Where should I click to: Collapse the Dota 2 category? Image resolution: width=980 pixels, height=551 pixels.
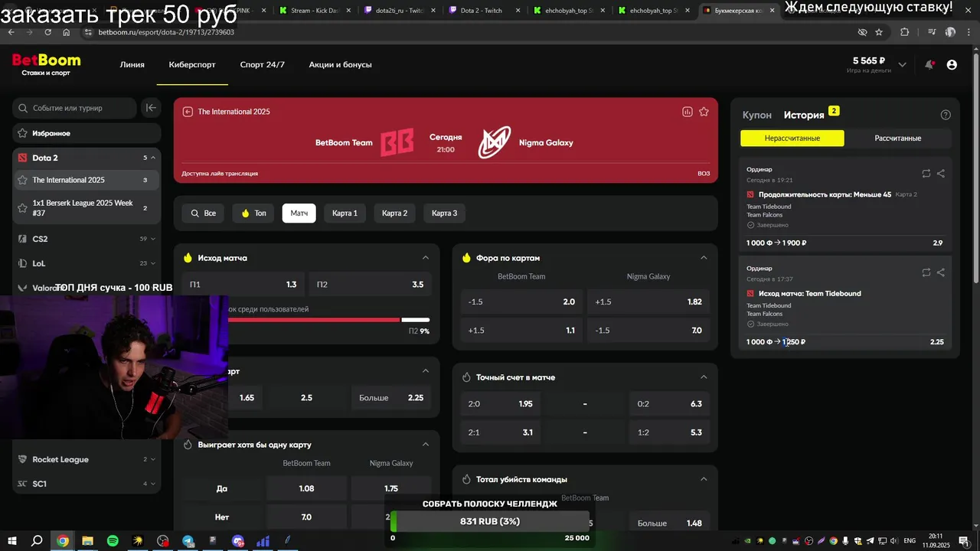(153, 158)
